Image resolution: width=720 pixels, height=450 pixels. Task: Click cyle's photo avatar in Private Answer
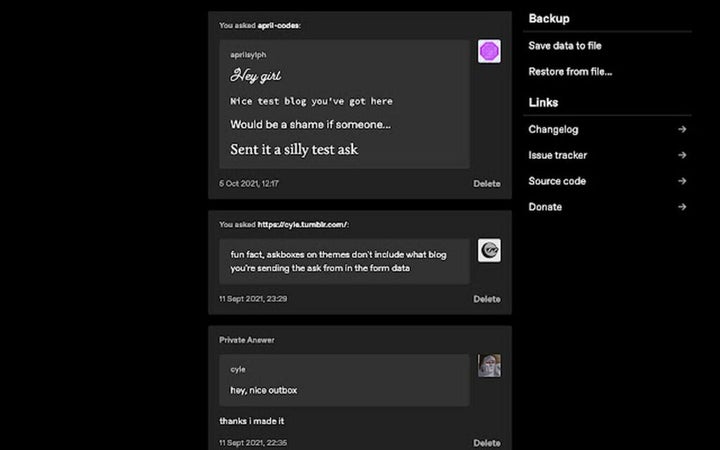(489, 366)
